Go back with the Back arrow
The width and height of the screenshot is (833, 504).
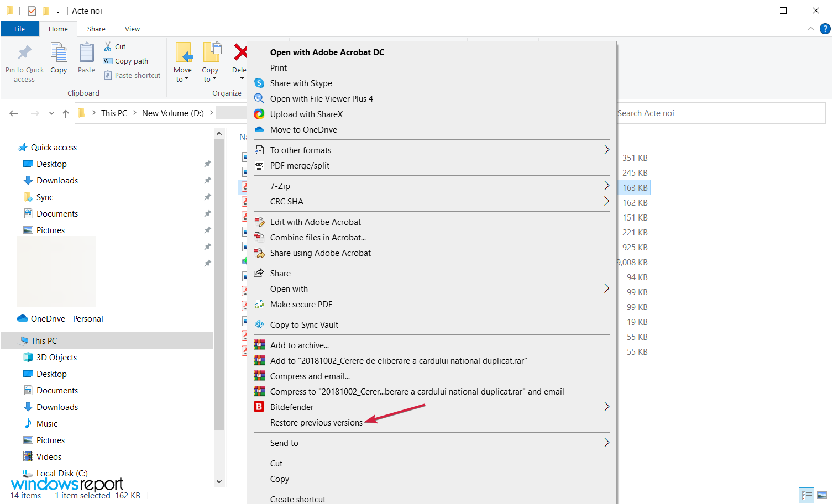pos(14,113)
